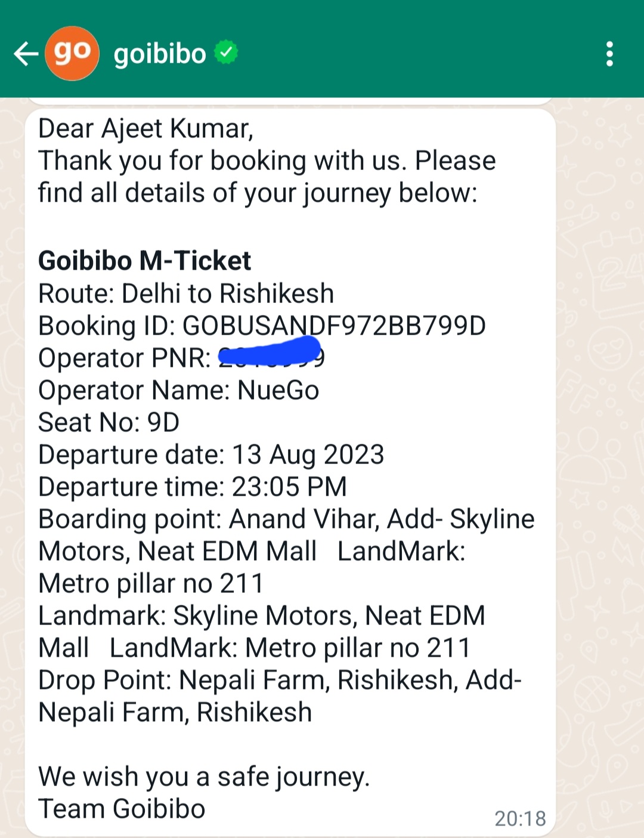Open the three-dot overflow menu
The width and height of the screenshot is (644, 838).
609,54
